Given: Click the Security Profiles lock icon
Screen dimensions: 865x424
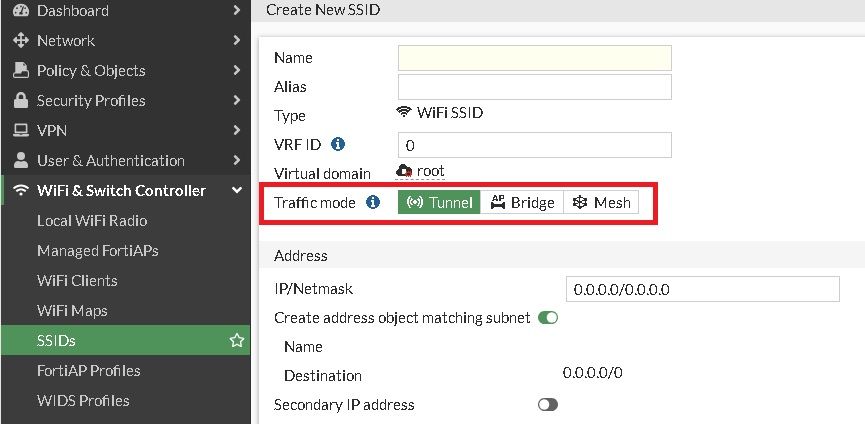Looking at the screenshot, I should point(20,101).
